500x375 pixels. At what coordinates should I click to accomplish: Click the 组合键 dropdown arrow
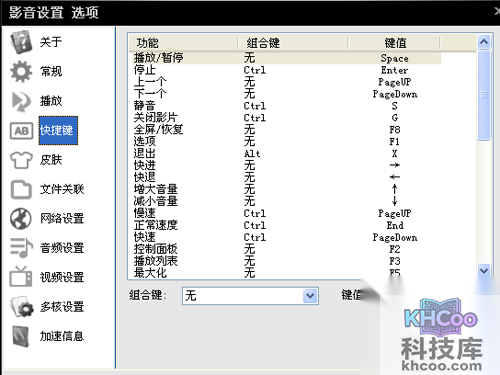tap(310, 296)
